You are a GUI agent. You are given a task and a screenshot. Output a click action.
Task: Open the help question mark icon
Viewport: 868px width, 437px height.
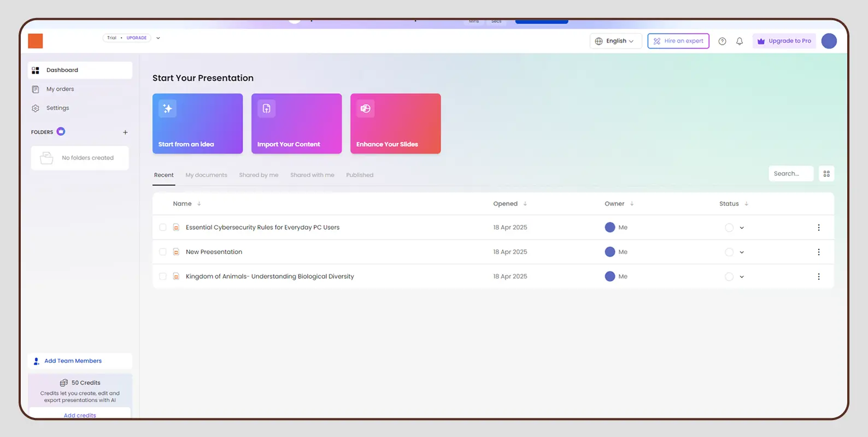(x=722, y=42)
